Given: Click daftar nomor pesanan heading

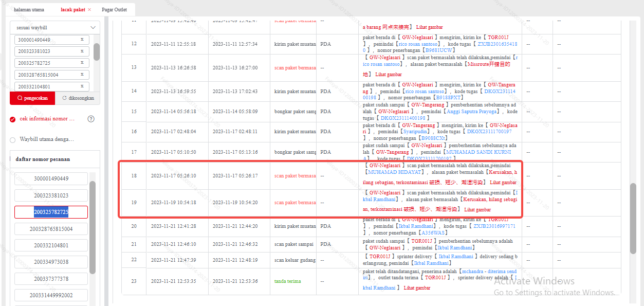Looking at the screenshot, I should [x=43, y=159].
